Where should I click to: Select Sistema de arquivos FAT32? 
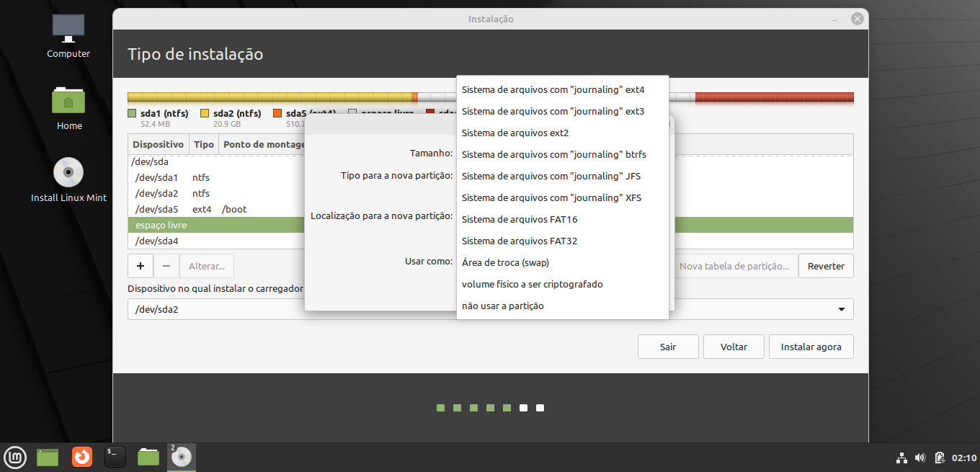pos(562,241)
